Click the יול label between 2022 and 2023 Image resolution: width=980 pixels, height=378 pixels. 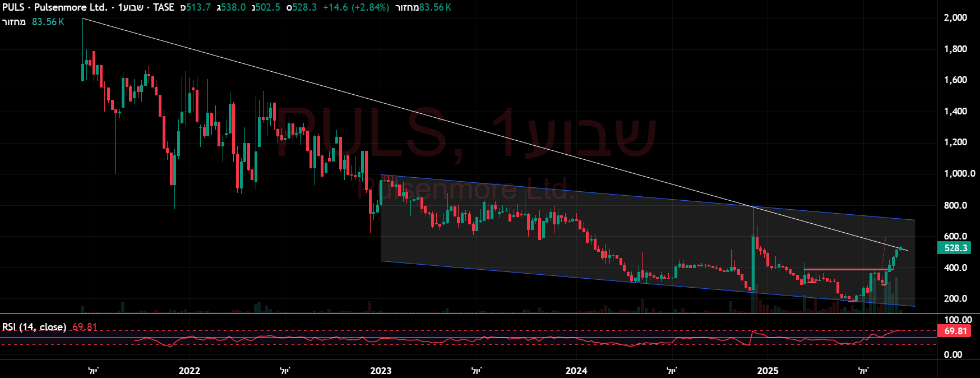[x=285, y=371]
